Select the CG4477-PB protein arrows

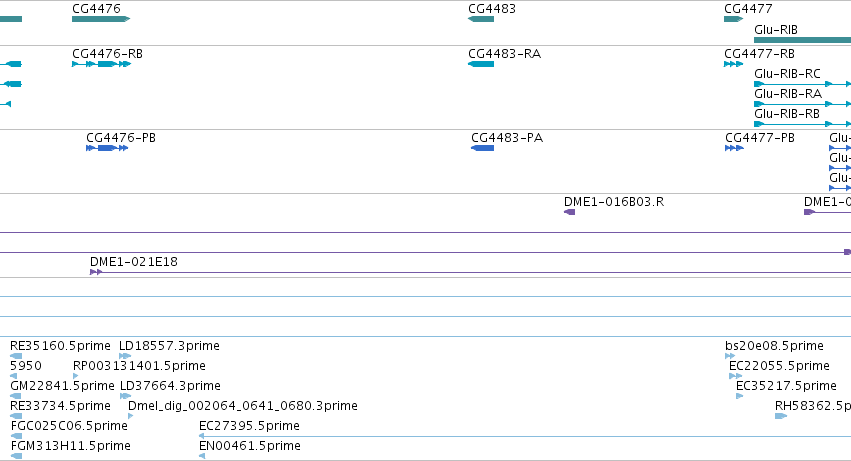click(x=734, y=148)
